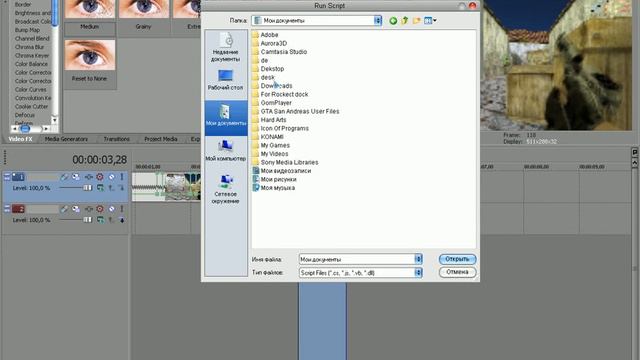Adjust the Level slider on track 1
Viewport: 640px width, 360px height.
coord(87,188)
